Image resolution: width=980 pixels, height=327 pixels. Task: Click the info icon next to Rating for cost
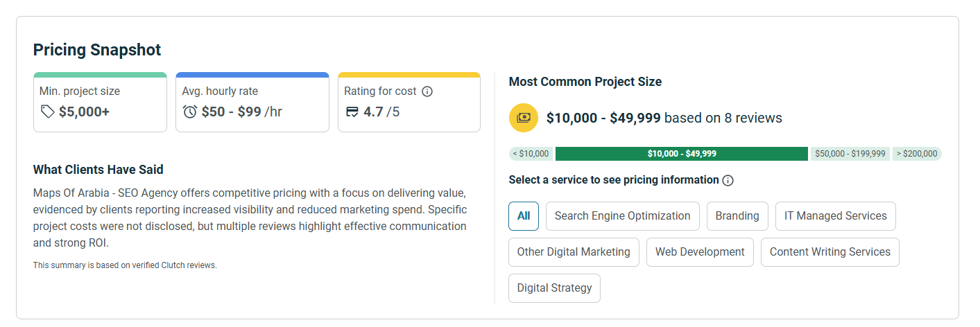[x=427, y=91]
